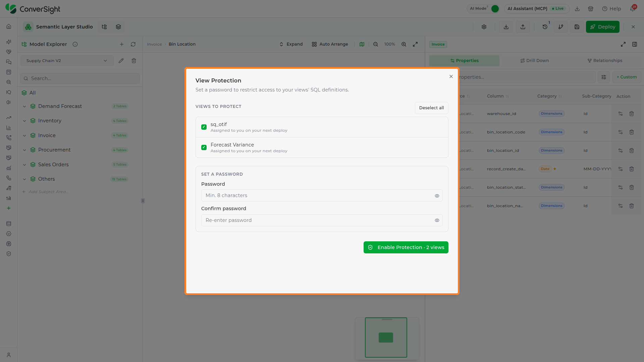Check the sq_otif view checkbox
The height and width of the screenshot is (362, 644).
point(204,127)
